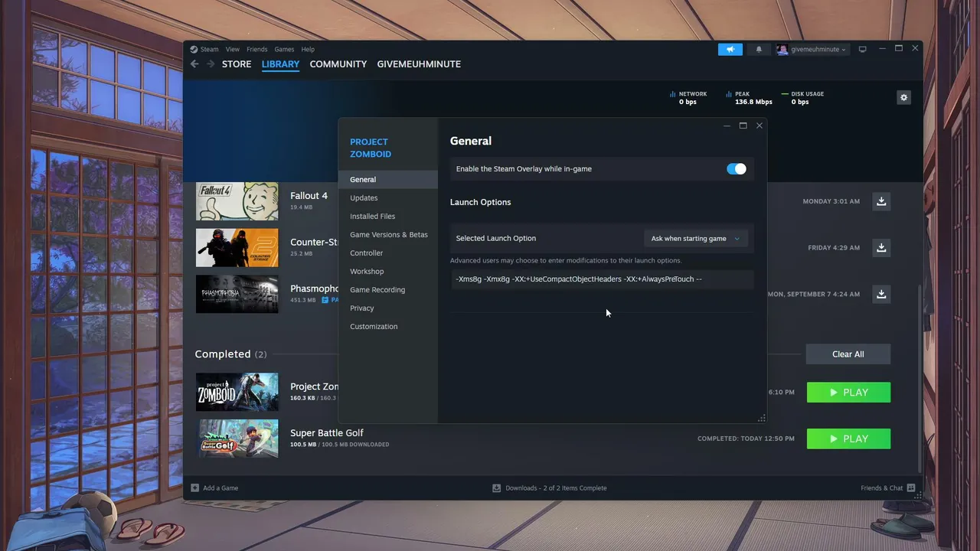
Task: Open the notifications bell
Action: 759,49
